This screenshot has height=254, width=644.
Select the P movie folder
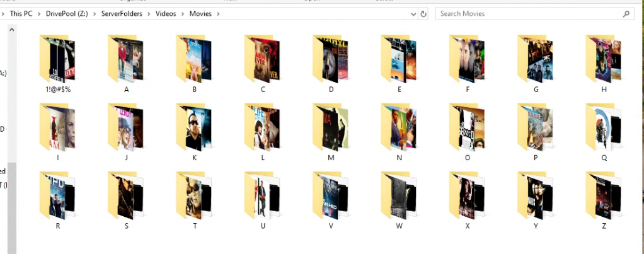[x=535, y=127]
